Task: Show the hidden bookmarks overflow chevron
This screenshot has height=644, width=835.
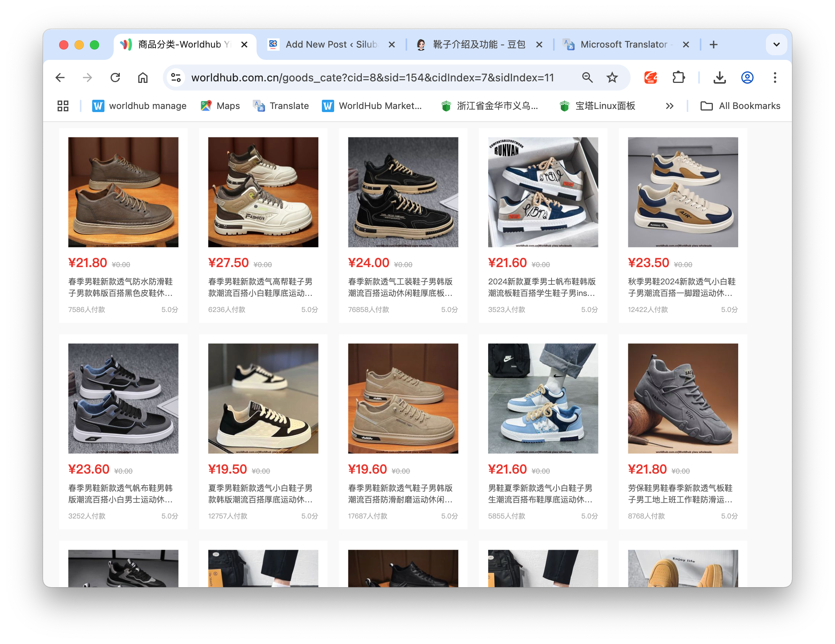Action: pos(669,106)
